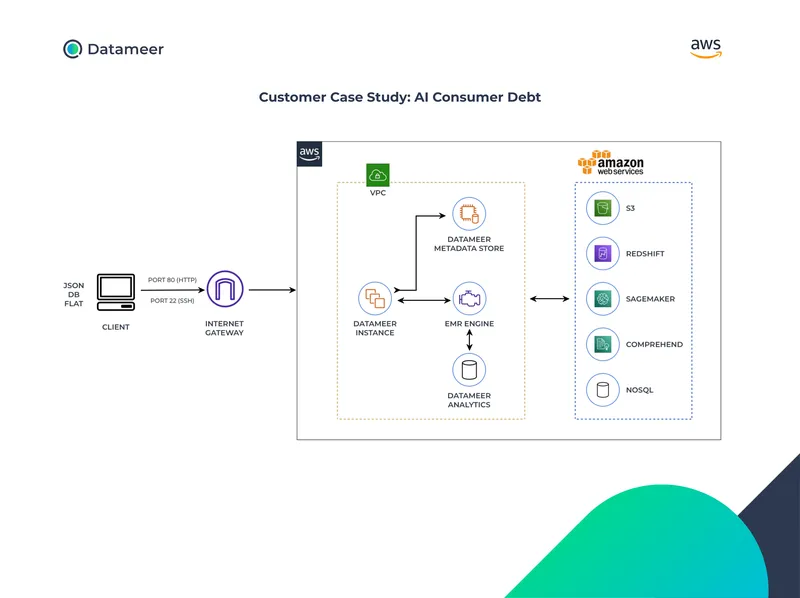Select the client computer icon
This screenshot has height=598, width=800.
tap(116, 292)
